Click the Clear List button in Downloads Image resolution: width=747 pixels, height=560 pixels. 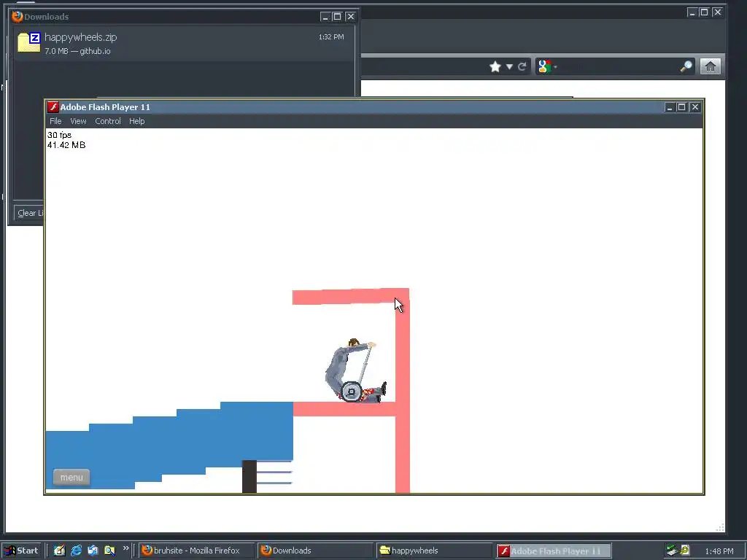[x=29, y=213]
